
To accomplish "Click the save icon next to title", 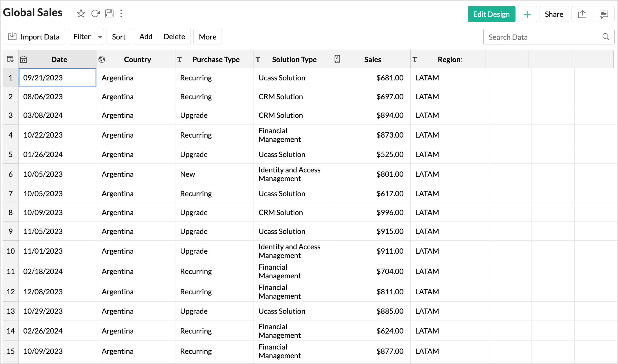I will pos(109,13).
